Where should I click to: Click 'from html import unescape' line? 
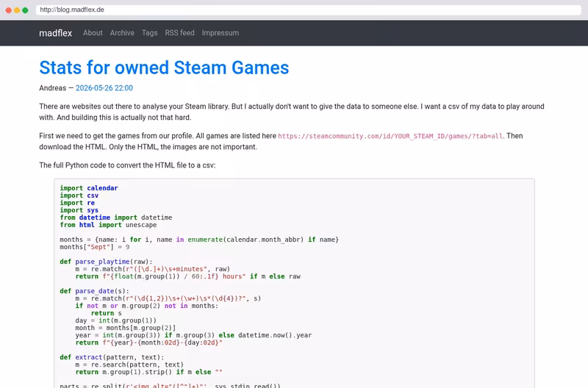click(x=108, y=225)
